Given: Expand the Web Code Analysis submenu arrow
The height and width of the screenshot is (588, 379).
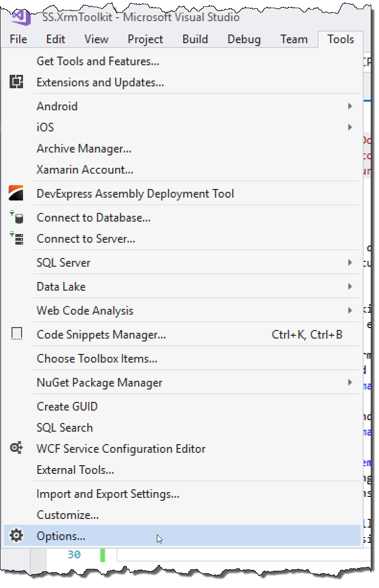Looking at the screenshot, I should [350, 310].
